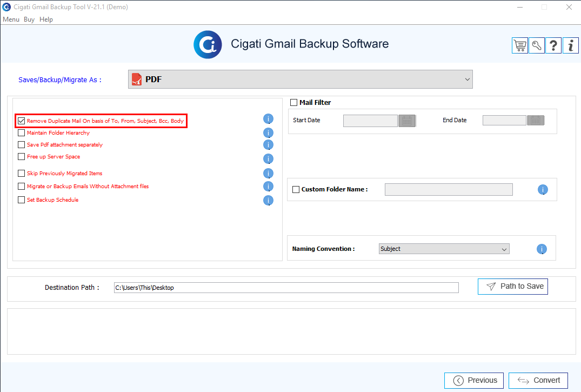The image size is (581, 392).
Task: Open the Buy menu
Action: (29, 19)
